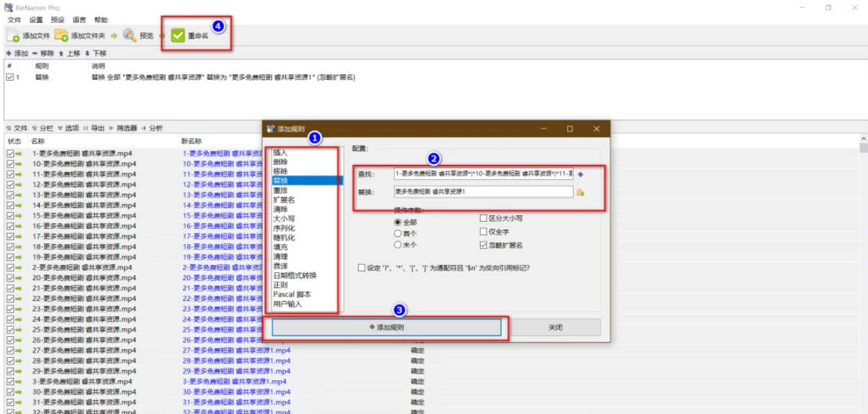
Task: Toggle checkbox for file 2-更多免费短剧 睿共享资源.mp4
Action: click(10, 267)
